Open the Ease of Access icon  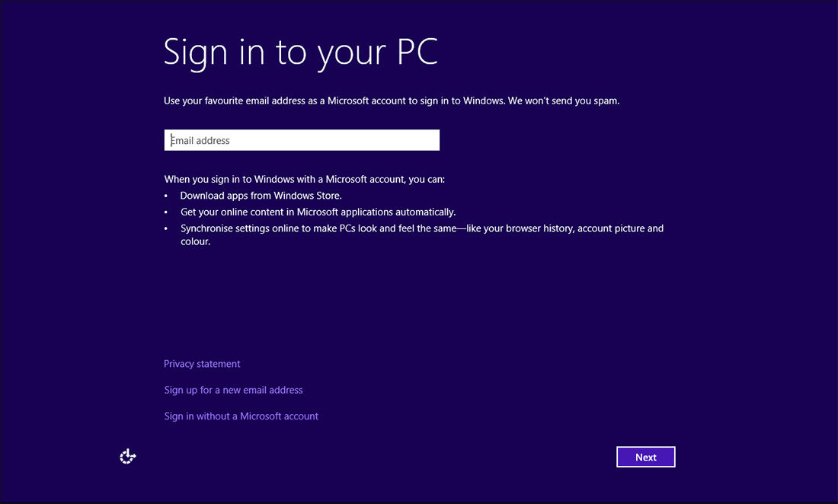coord(128,457)
